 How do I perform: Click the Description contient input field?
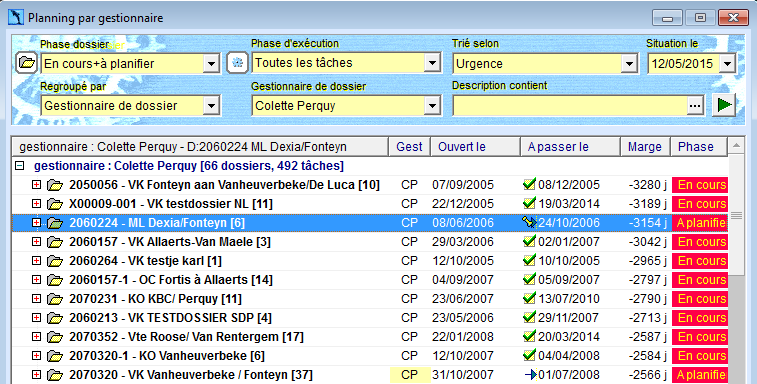point(570,106)
